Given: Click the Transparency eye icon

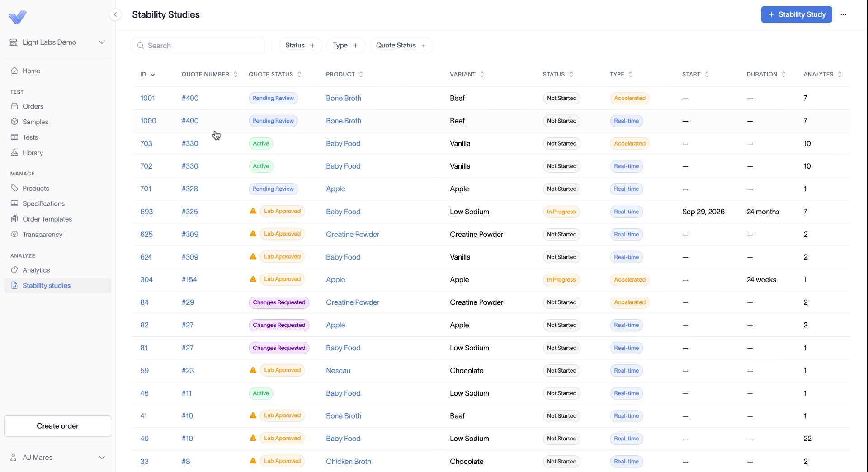Looking at the screenshot, I should pos(14,234).
